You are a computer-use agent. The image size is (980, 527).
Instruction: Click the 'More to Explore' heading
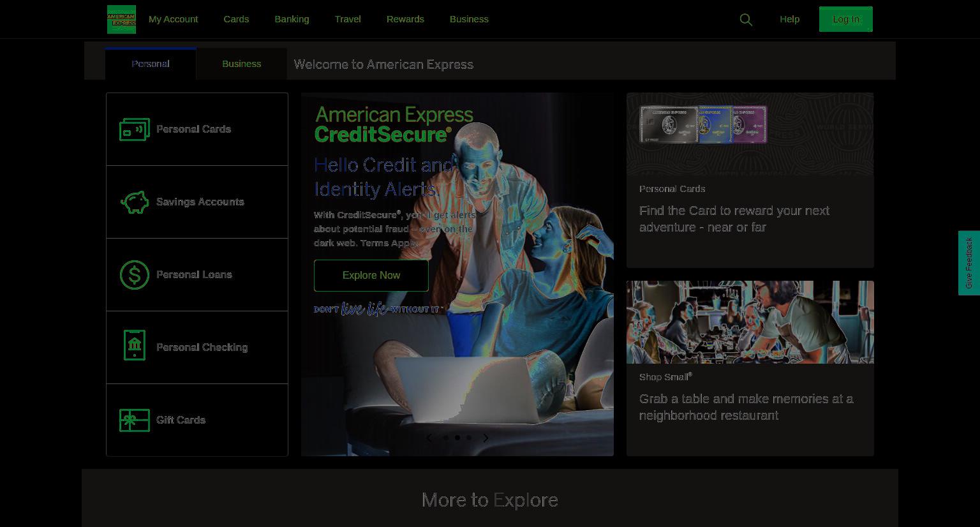click(x=490, y=500)
